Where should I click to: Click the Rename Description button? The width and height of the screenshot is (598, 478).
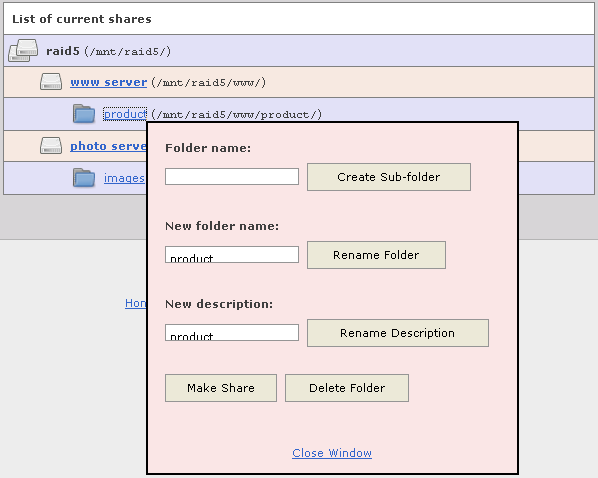[398, 333]
